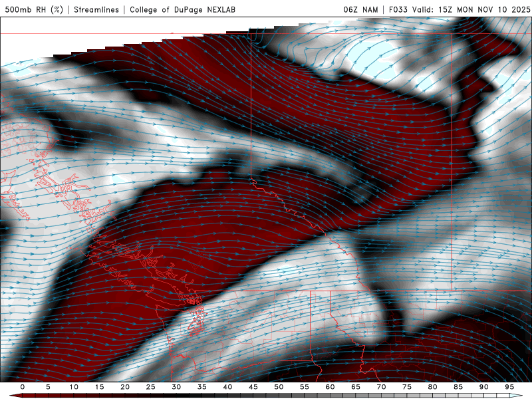Click the colorbar label '95'
532x399 pixels.
509,387
